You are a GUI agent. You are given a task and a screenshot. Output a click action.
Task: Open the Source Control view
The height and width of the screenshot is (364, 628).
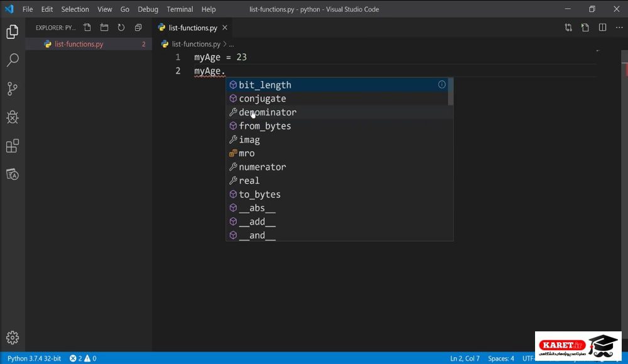pyautogui.click(x=13, y=88)
